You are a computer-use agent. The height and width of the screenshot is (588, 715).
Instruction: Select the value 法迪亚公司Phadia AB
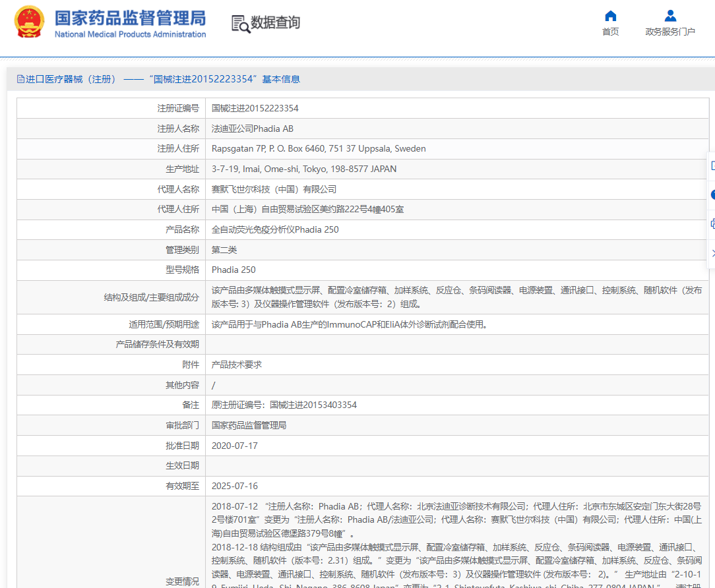click(253, 129)
